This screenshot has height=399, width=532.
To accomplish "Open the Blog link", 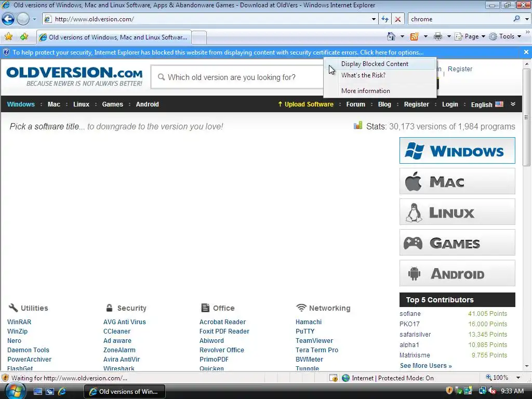I will [384, 104].
